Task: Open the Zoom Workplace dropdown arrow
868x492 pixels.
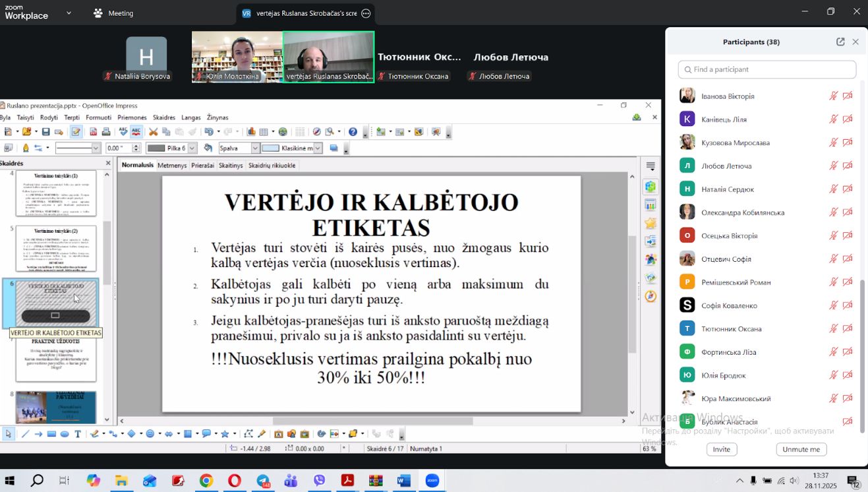Action: click(69, 13)
